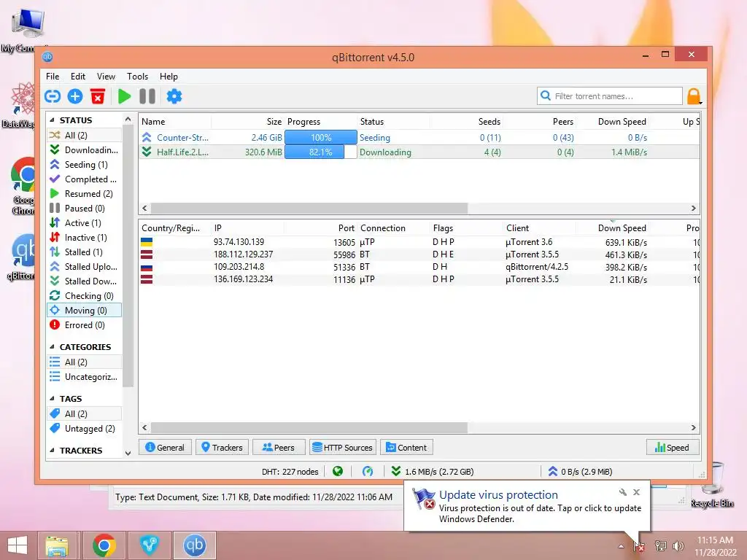747x560 pixels.
Task: Select the Downloading status filter
Action: tap(85, 150)
